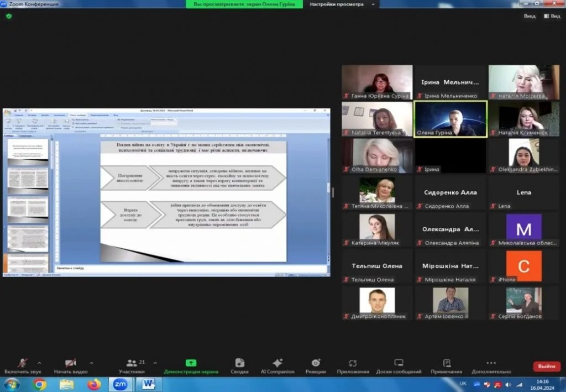Viewport: 566px width, 392px height.
Task: Unmute microphone with Включить звук
Action: (23, 363)
